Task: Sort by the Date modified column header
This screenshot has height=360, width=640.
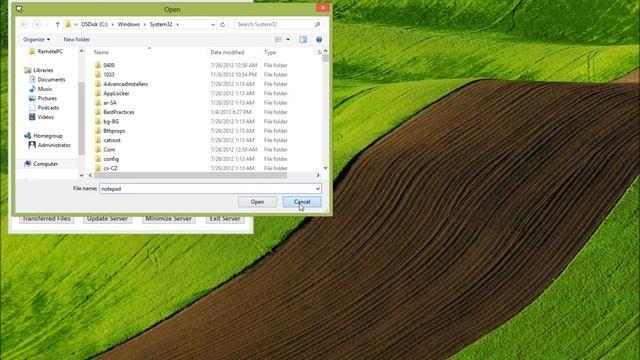Action: click(227, 52)
